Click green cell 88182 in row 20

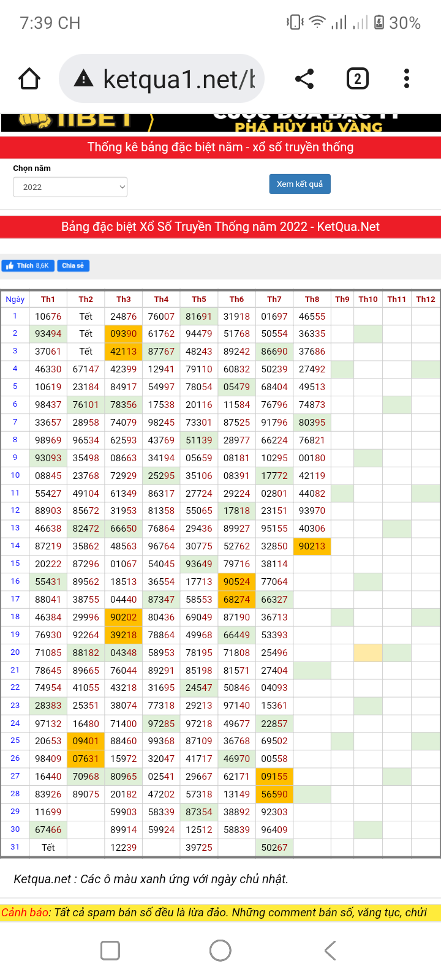[86, 653]
